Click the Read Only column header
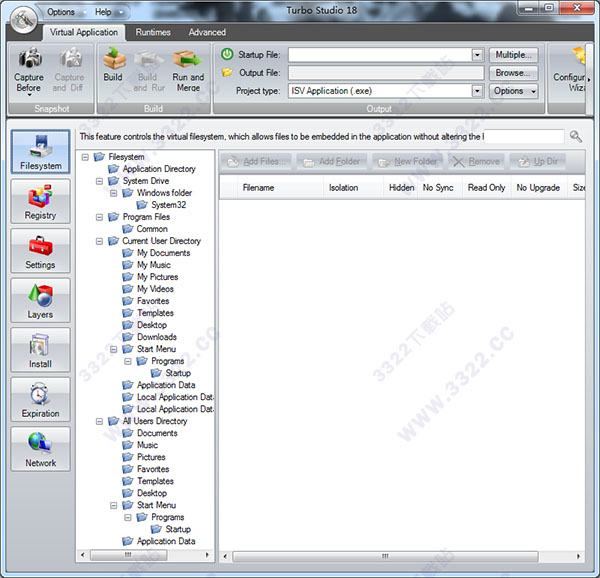600x578 pixels. point(486,187)
